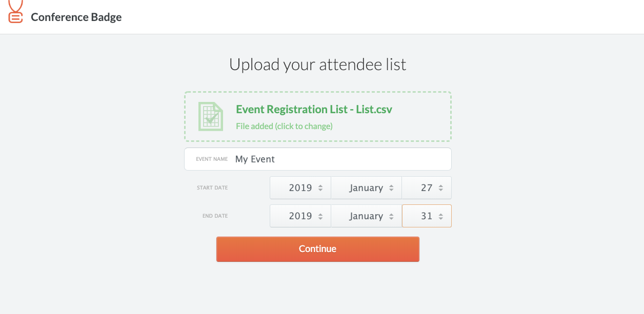Screen dimensions: 644x314
Task: Select the Event Registration List - List.csv filename
Action: click(x=314, y=109)
